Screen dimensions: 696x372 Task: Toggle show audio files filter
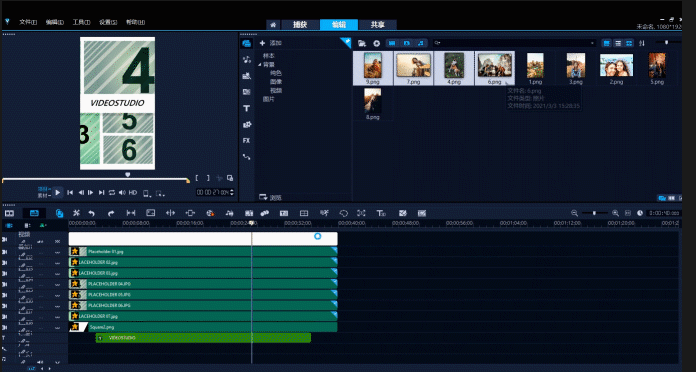coord(421,43)
